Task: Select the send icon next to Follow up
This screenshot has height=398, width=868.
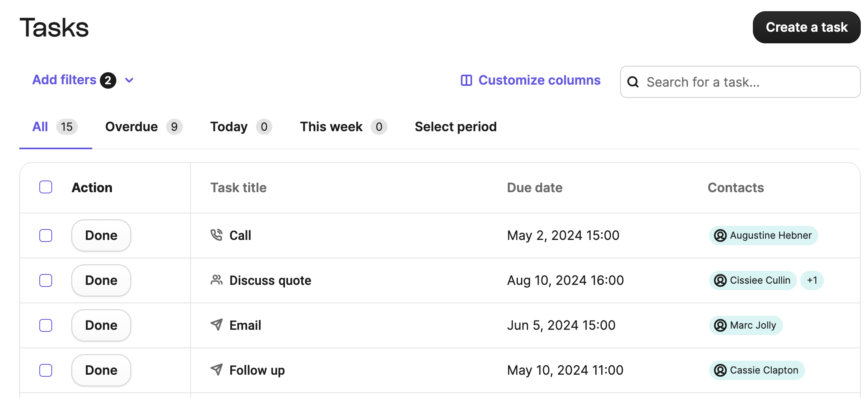Action: point(217,370)
